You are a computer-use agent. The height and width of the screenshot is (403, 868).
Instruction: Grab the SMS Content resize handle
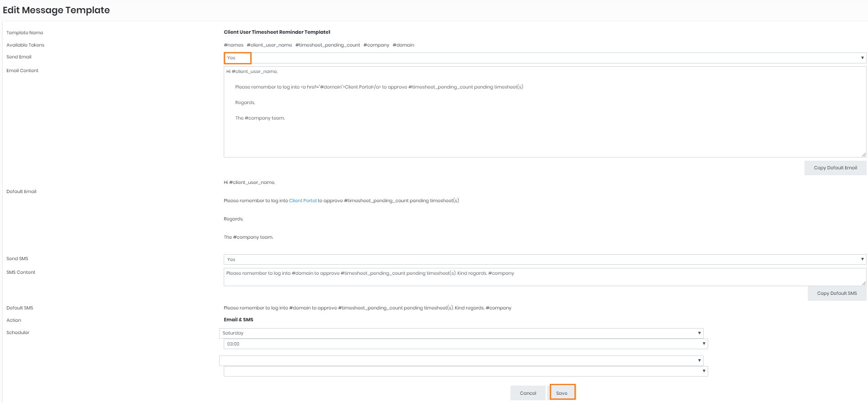(x=863, y=283)
